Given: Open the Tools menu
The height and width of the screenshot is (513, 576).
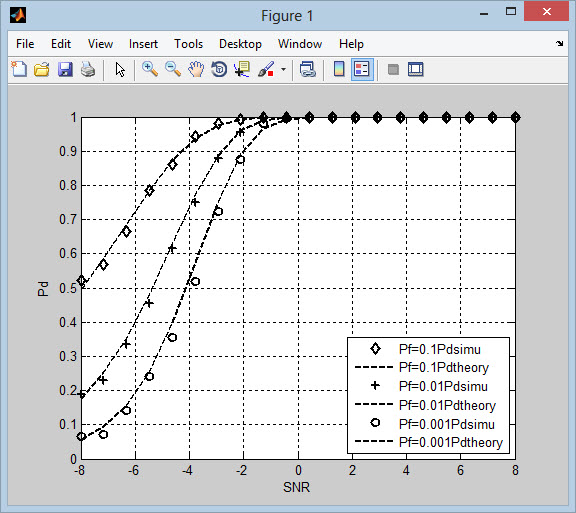Looking at the screenshot, I should pos(188,44).
